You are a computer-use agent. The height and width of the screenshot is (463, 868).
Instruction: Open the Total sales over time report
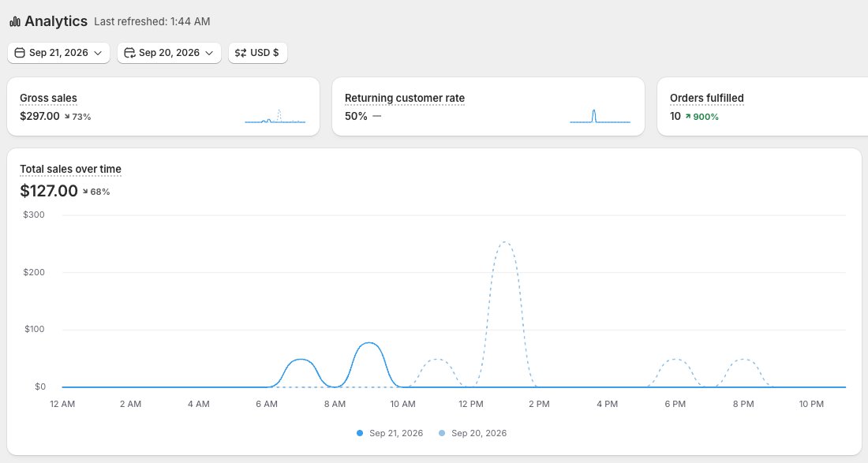(x=70, y=169)
